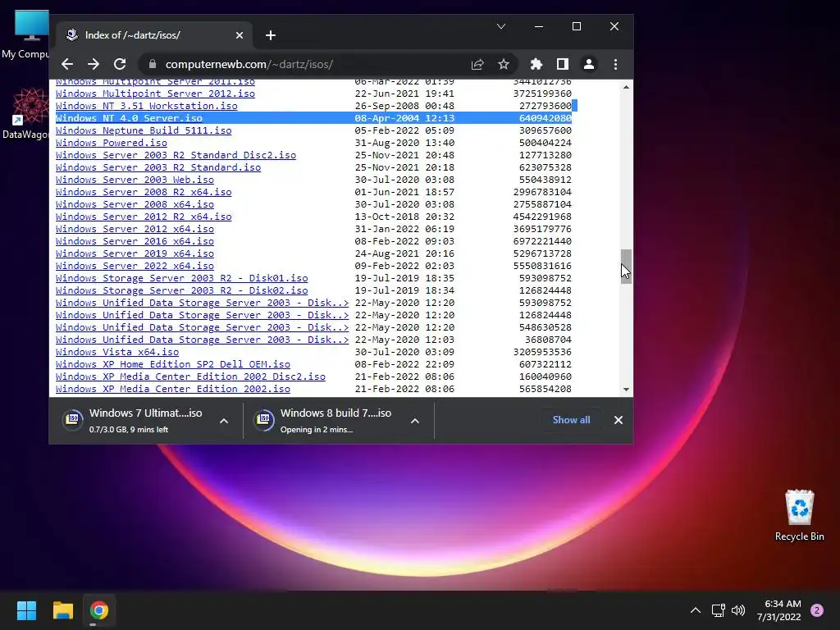Click the scrollbar down arrow

click(x=626, y=390)
